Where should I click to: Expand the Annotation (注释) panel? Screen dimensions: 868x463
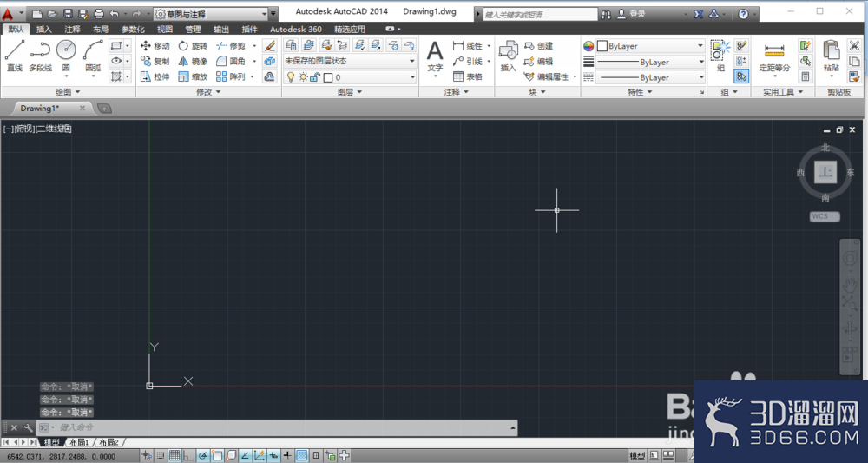point(457,92)
